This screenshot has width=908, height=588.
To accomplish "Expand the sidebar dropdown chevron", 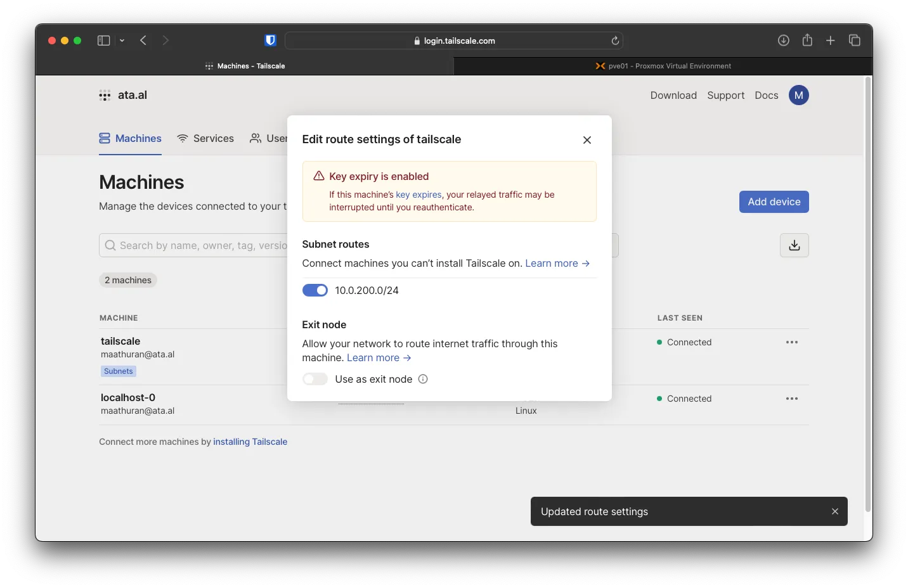I will click(122, 41).
